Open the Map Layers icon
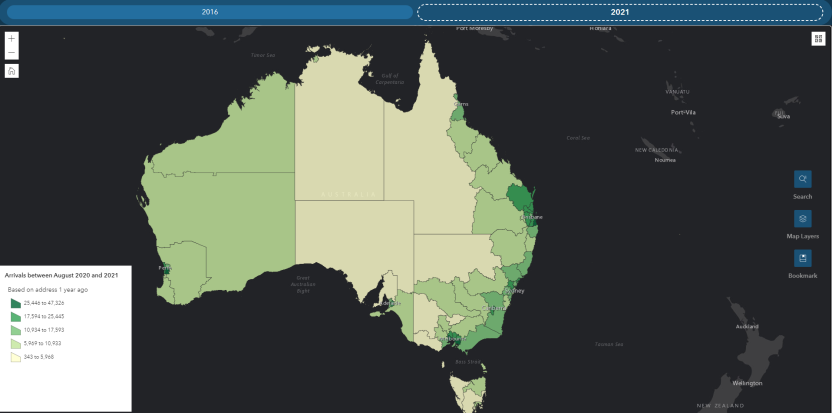This screenshot has width=832, height=413. pos(802,219)
